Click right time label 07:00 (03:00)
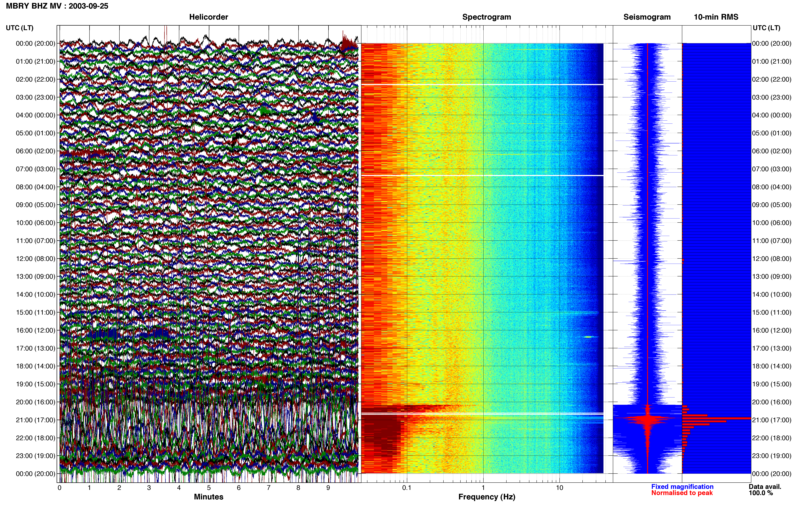Image resolution: width=812 pixels, height=508 pixels. 772,169
